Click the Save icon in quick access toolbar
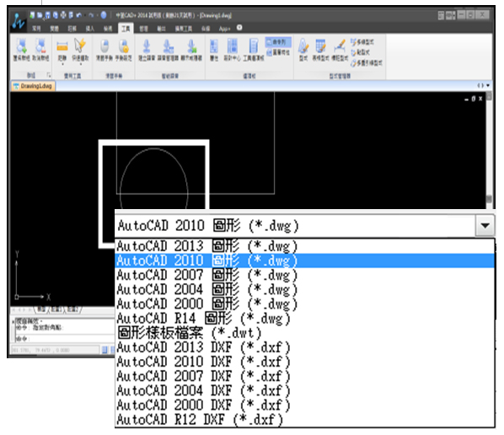Viewport: 504px width, 435px height. click(47, 15)
